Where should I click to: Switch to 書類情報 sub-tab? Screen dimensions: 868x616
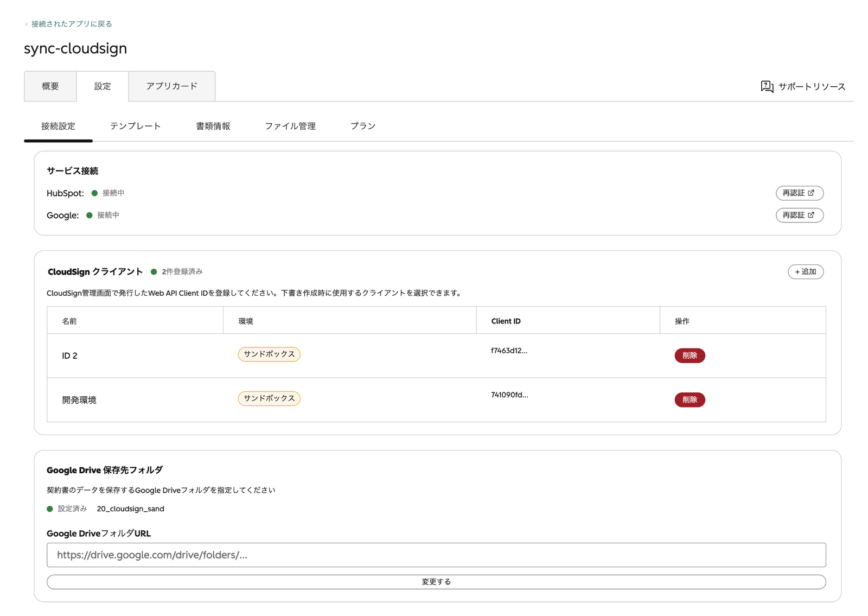pyautogui.click(x=213, y=126)
